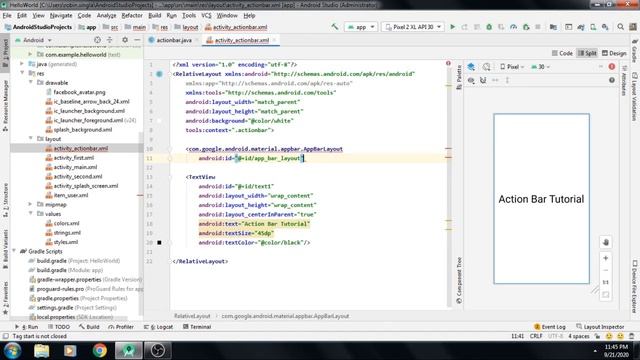Screen dimensions: 640x360
Task: Open the Logcat tool window
Action: coord(158,327)
